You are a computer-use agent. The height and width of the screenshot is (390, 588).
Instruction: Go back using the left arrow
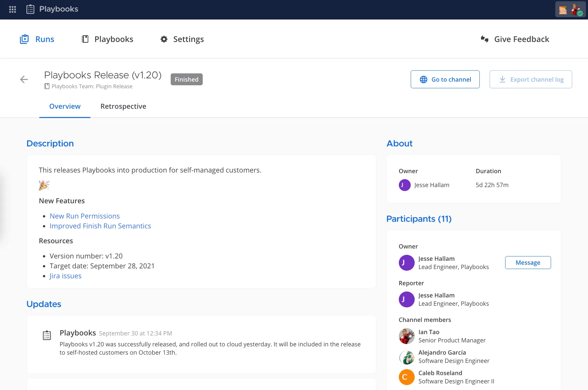pos(24,79)
